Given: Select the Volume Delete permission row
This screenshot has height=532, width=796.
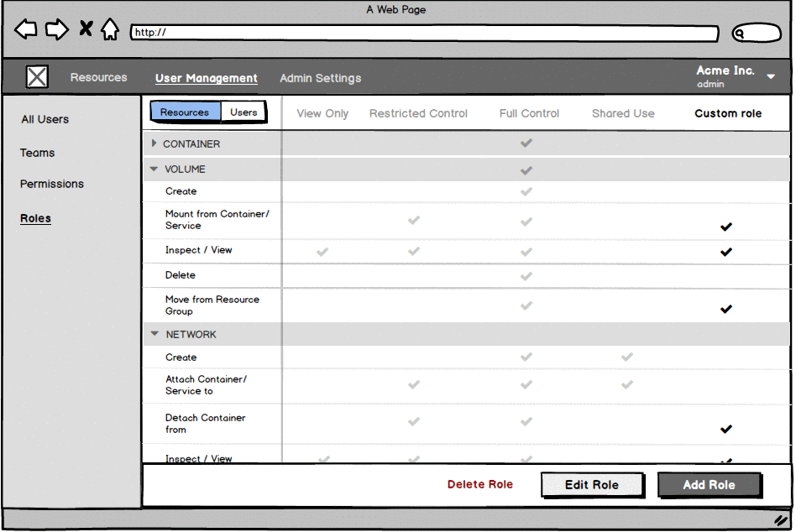Looking at the screenshot, I should point(467,275).
